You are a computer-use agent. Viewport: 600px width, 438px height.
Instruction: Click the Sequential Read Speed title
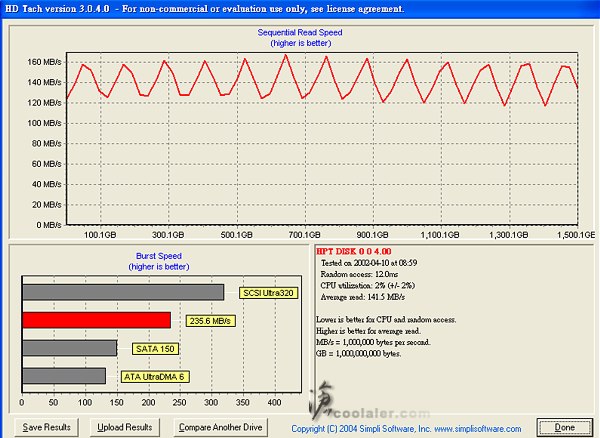click(x=300, y=33)
